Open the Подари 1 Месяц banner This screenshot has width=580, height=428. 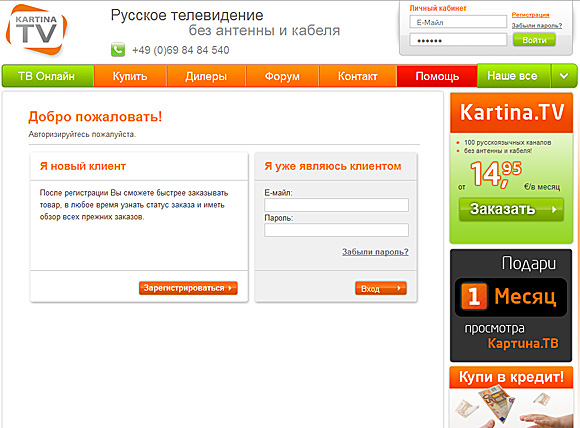[x=511, y=305]
